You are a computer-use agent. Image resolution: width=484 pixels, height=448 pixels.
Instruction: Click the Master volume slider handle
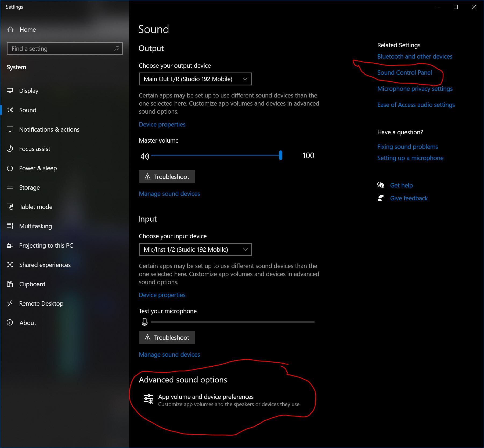[x=281, y=155]
